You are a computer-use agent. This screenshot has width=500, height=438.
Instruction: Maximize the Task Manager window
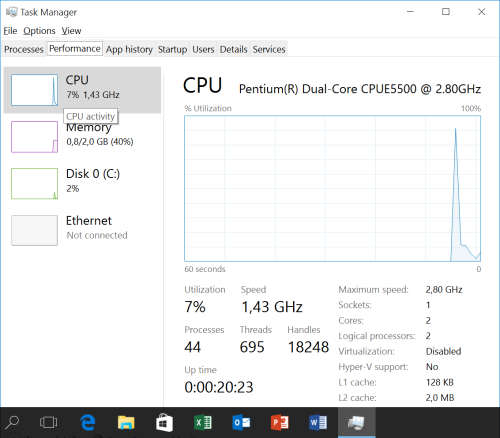click(446, 12)
